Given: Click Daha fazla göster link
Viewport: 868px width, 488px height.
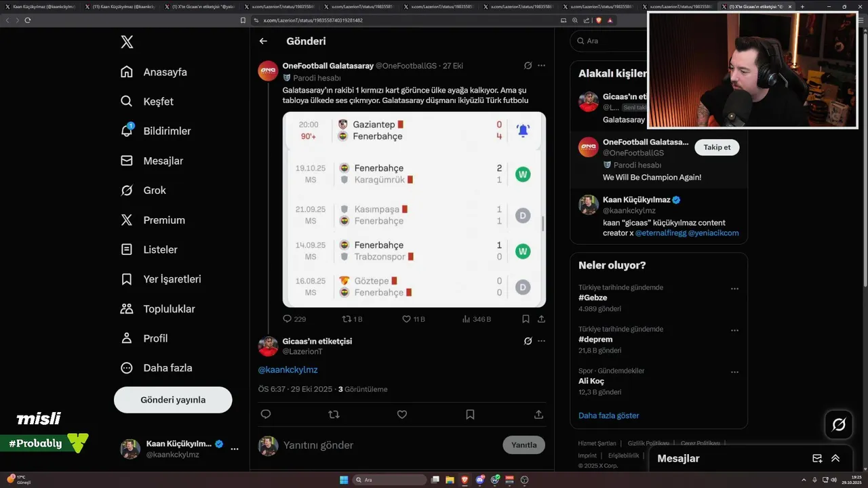Looking at the screenshot, I should [x=609, y=415].
